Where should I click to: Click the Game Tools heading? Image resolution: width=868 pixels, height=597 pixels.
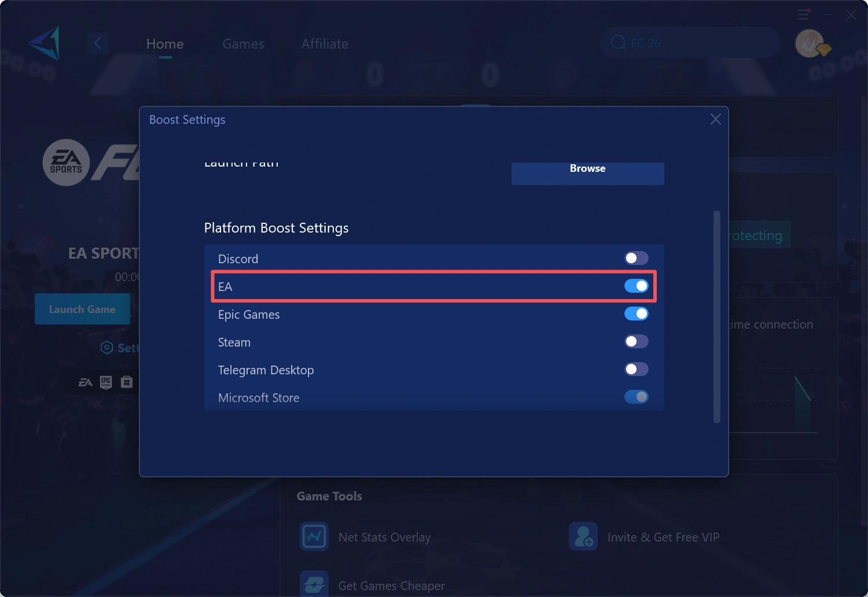click(x=329, y=496)
